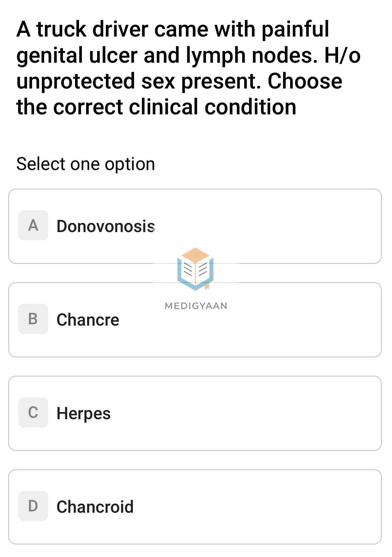Screen dimensions: 392x557
Task: Select Donovonosis as the answer
Action: tap(106, 226)
